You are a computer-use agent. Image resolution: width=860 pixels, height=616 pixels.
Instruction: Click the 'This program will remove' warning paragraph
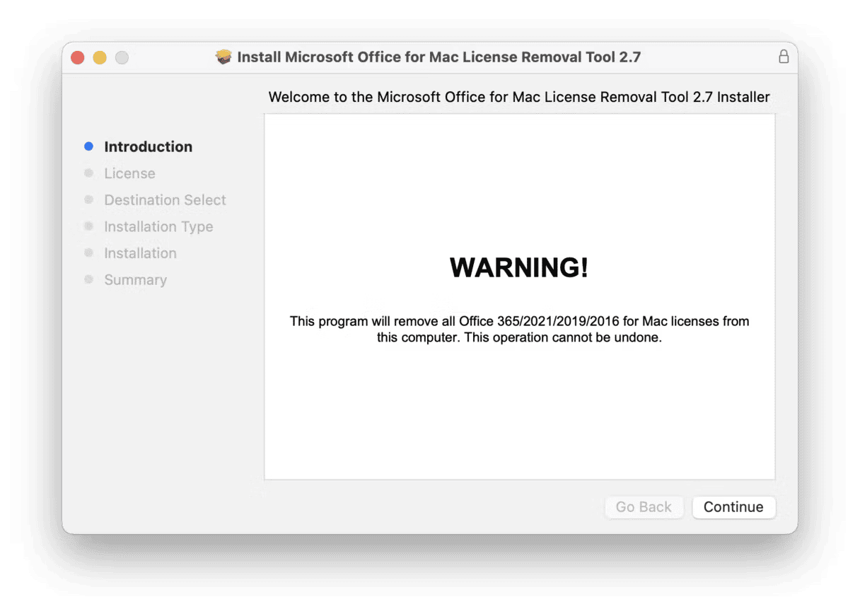pyautogui.click(x=520, y=330)
